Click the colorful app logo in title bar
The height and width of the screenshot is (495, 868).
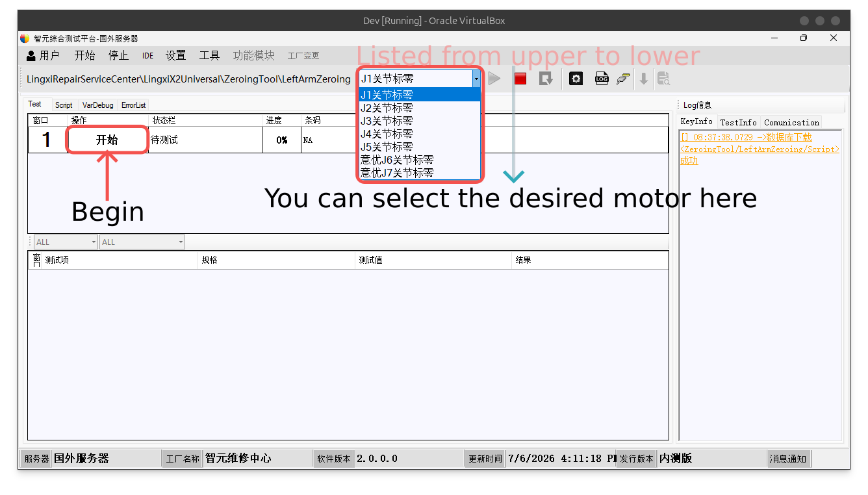pos(25,38)
